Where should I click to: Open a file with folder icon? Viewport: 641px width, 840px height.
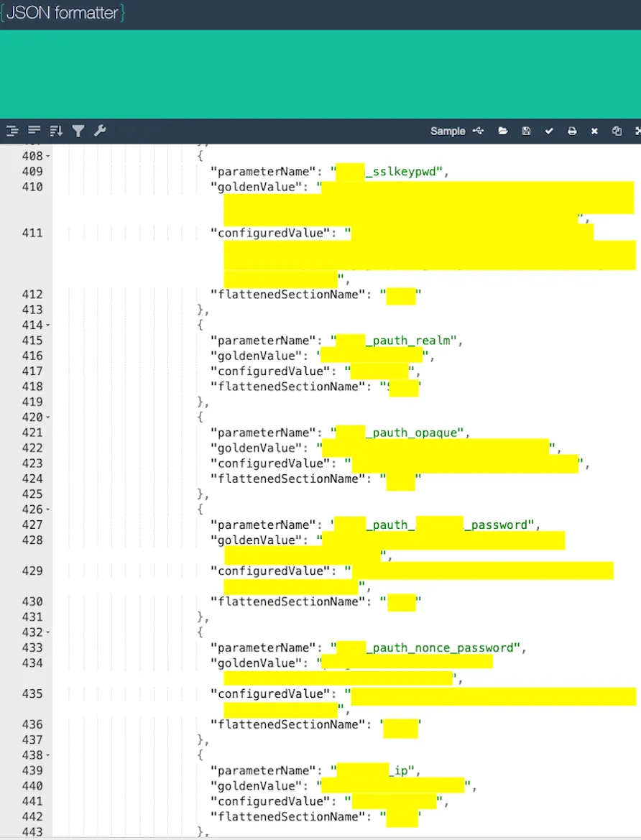click(x=503, y=131)
